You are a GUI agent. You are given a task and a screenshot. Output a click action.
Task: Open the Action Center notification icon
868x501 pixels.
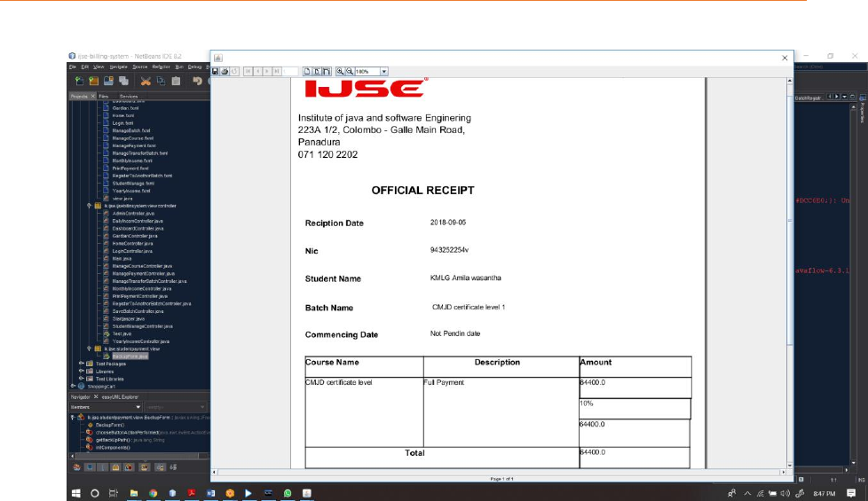851,493
